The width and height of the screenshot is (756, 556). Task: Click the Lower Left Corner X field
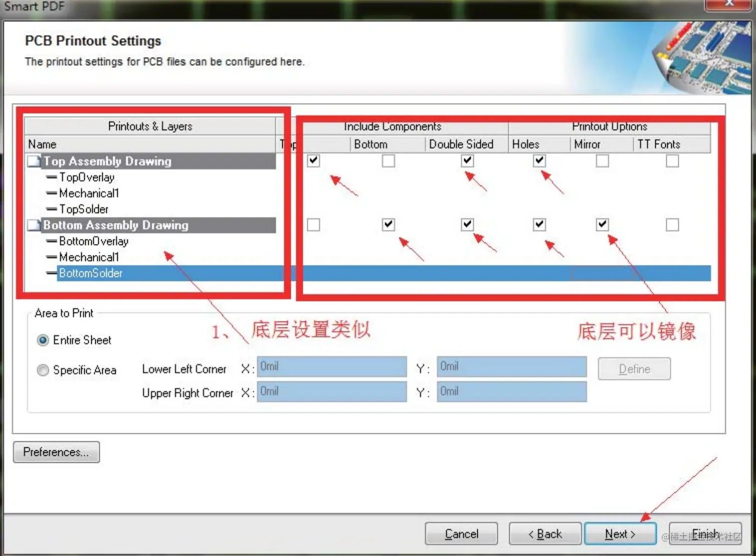point(332,367)
